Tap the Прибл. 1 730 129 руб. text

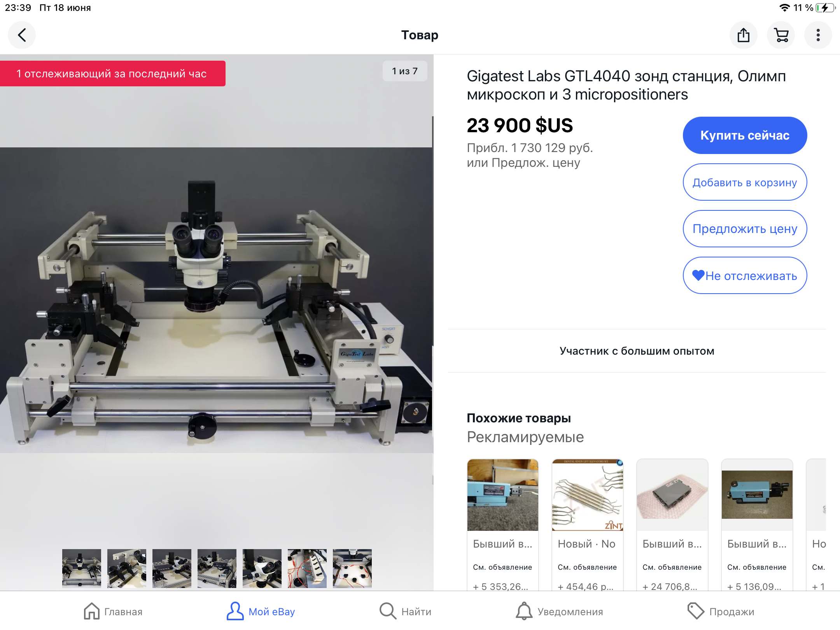tap(530, 148)
